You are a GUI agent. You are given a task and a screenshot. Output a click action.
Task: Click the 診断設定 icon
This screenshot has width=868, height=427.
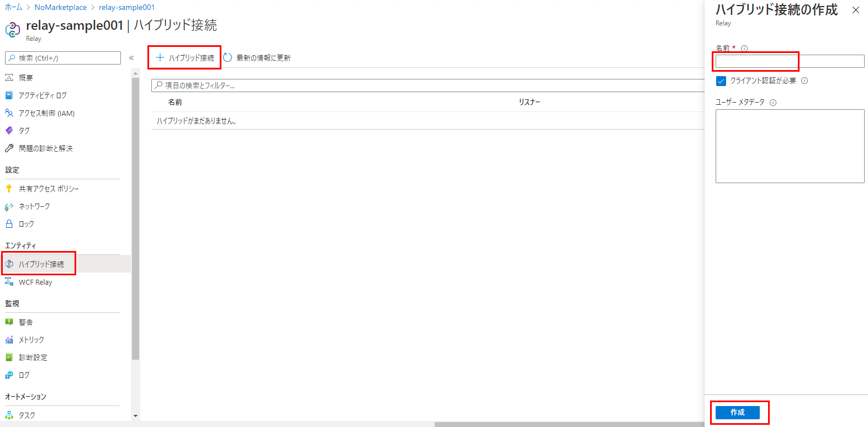[x=9, y=357]
